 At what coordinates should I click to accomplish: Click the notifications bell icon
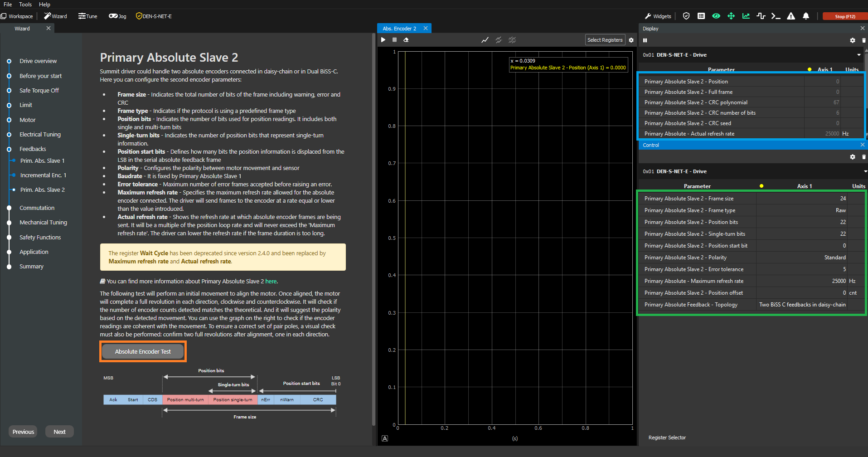click(x=806, y=16)
